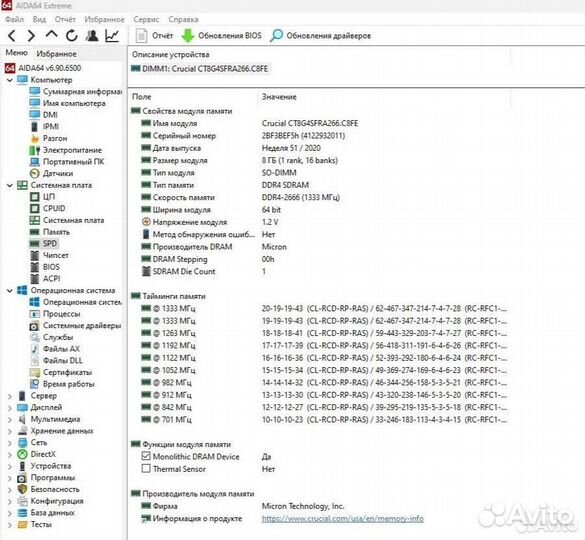
Task: Switch to the Избранное sidebar tab
Action: pos(56,54)
